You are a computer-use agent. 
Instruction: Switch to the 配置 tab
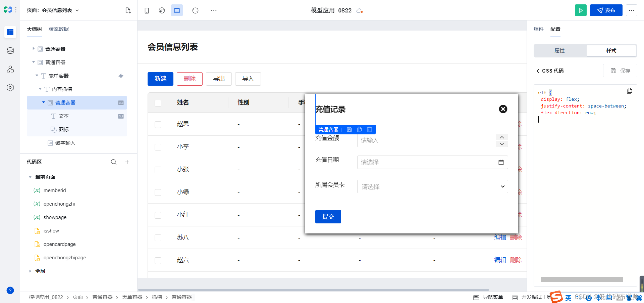pyautogui.click(x=555, y=29)
